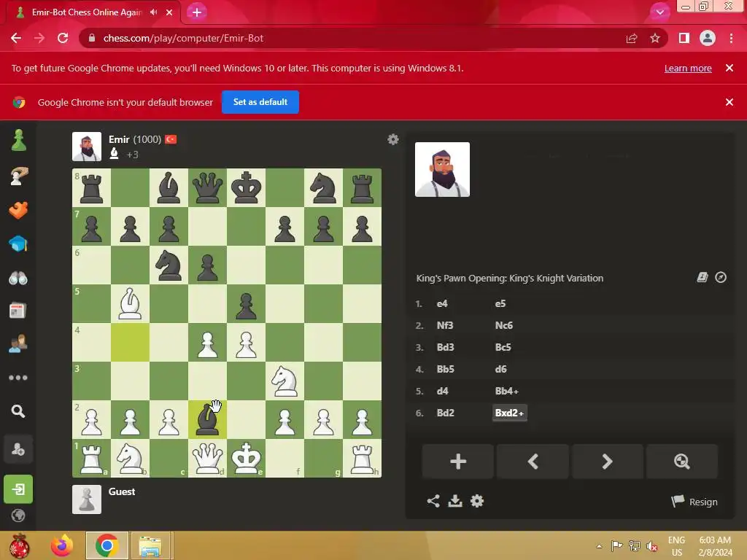Click the Guest player avatar
Image resolution: width=747 pixels, height=560 pixels.
point(87,499)
